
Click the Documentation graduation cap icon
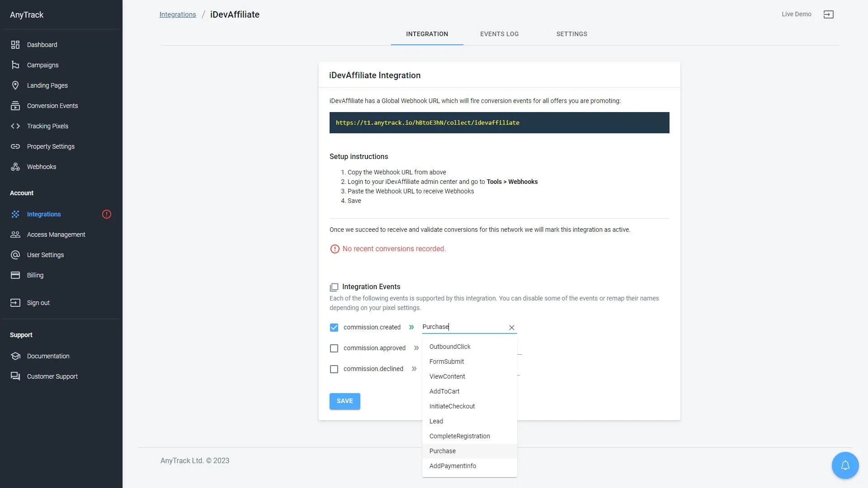(15, 356)
